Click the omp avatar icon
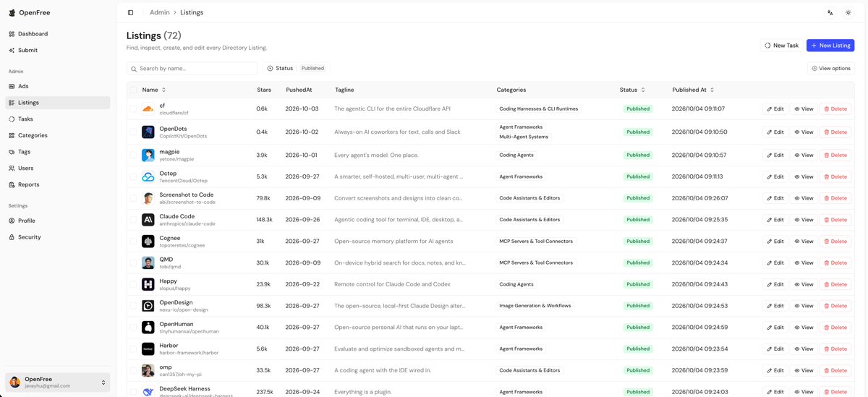The height and width of the screenshot is (397, 868). click(x=148, y=370)
